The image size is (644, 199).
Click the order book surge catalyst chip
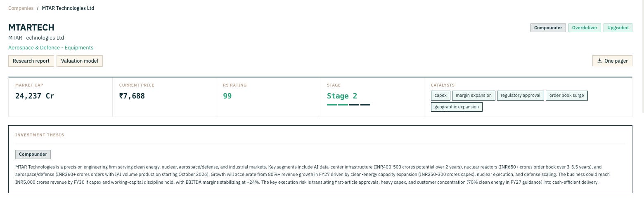tap(566, 96)
